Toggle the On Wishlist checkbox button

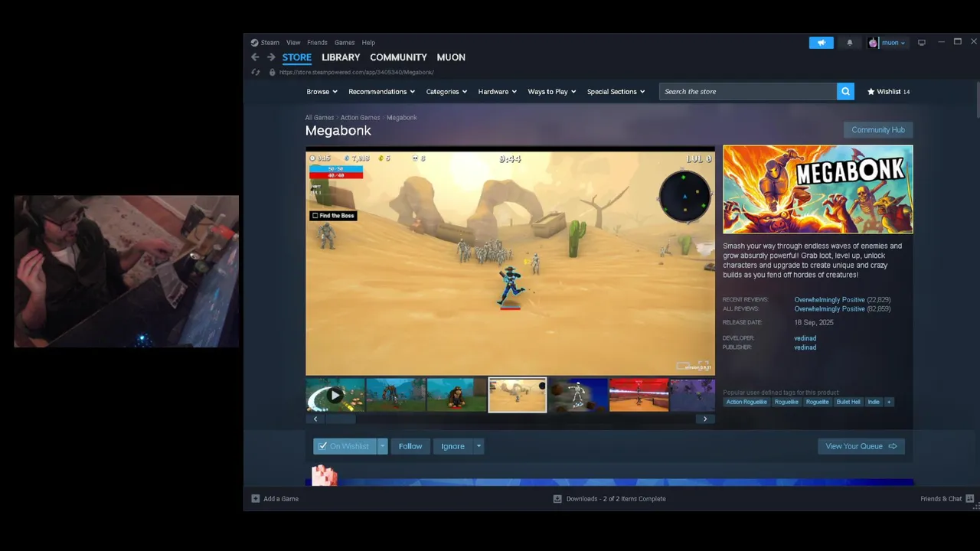pos(345,446)
